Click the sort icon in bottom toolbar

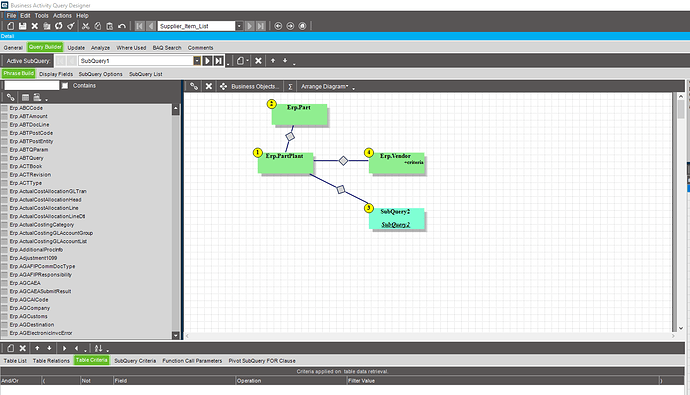click(x=98, y=348)
